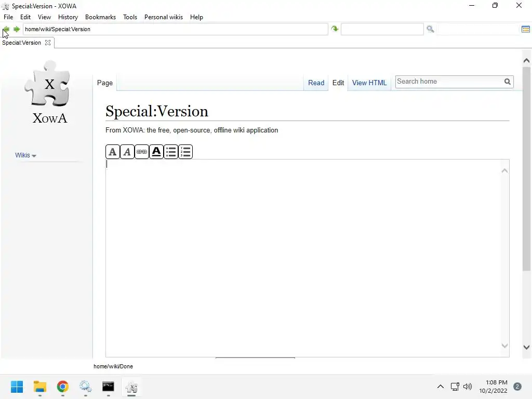Screen dimensions: 532x399
Task: Click the editor textarea scroll down arrow
Action: click(504, 345)
